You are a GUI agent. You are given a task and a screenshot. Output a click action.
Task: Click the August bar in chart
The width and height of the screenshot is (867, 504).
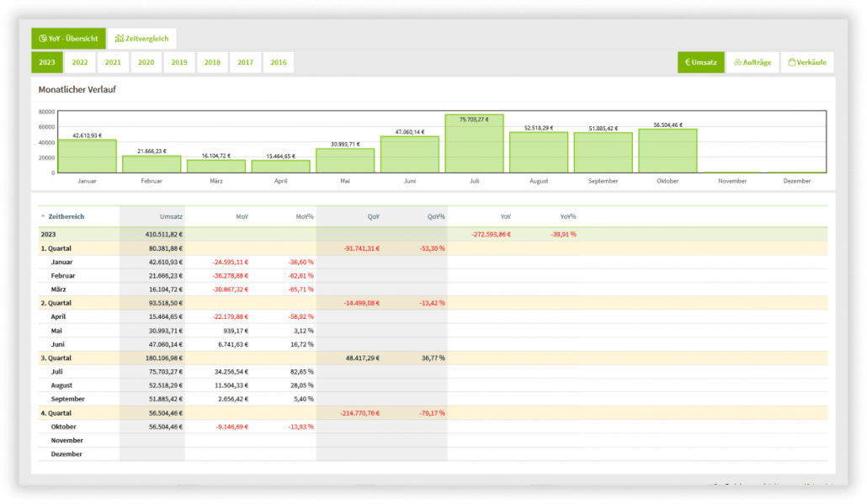[x=539, y=152]
